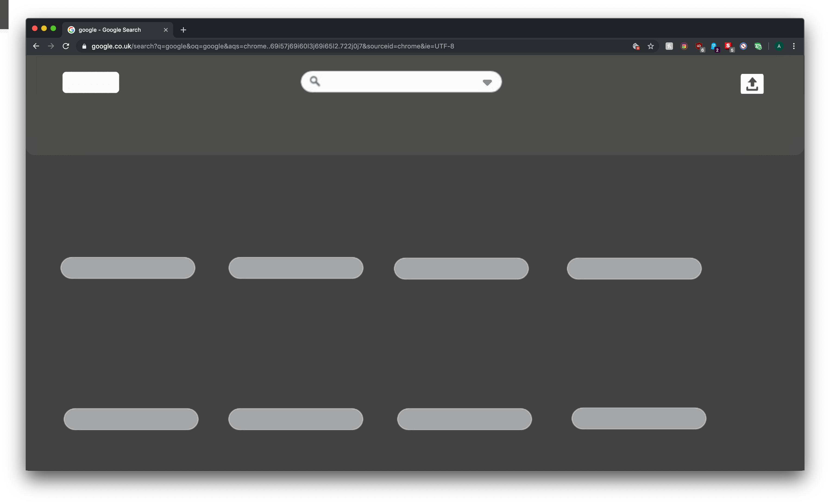
Task: Click the blocked cookies icon in address bar
Action: point(636,46)
